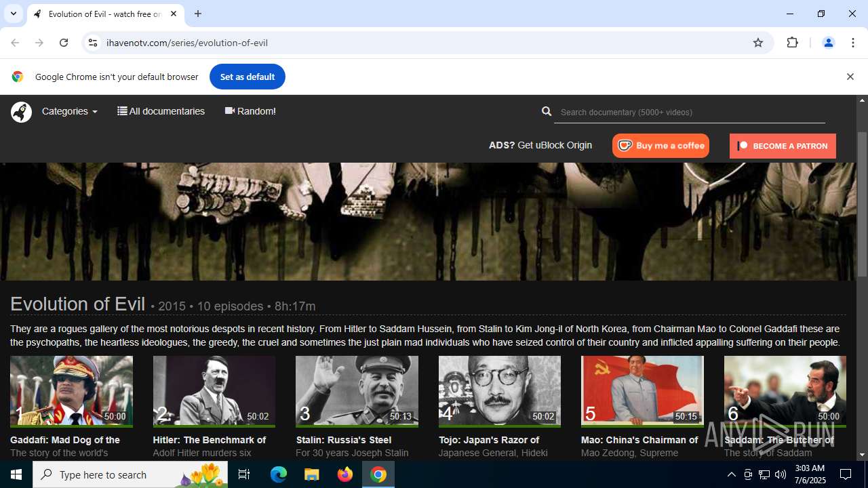Screen dimensions: 868x488
Task: Open All documentaries list
Action: (161, 111)
